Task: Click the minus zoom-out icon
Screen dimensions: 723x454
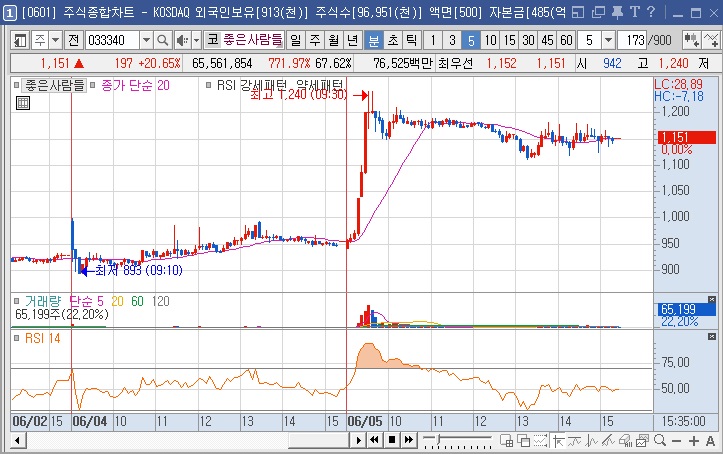Action: click(676, 441)
